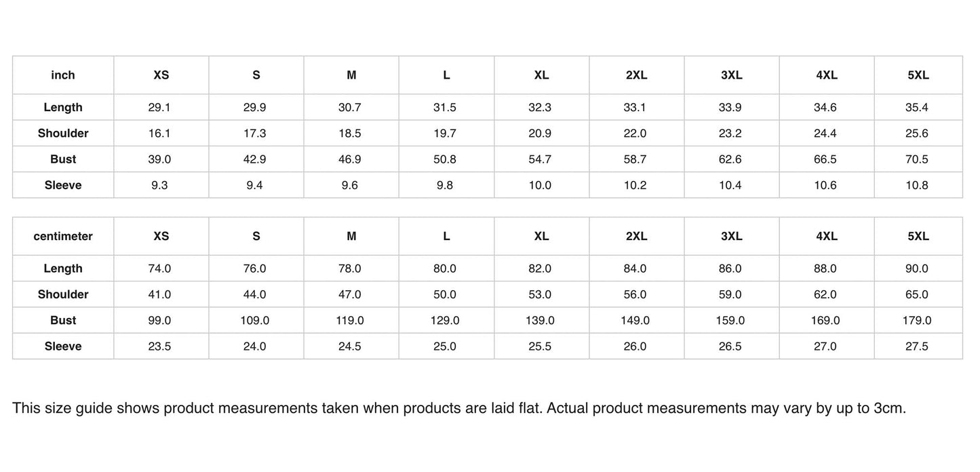Viewport: 980px width, 472px height.
Task: Click the size guide disclaimer text
Action: 459,408
